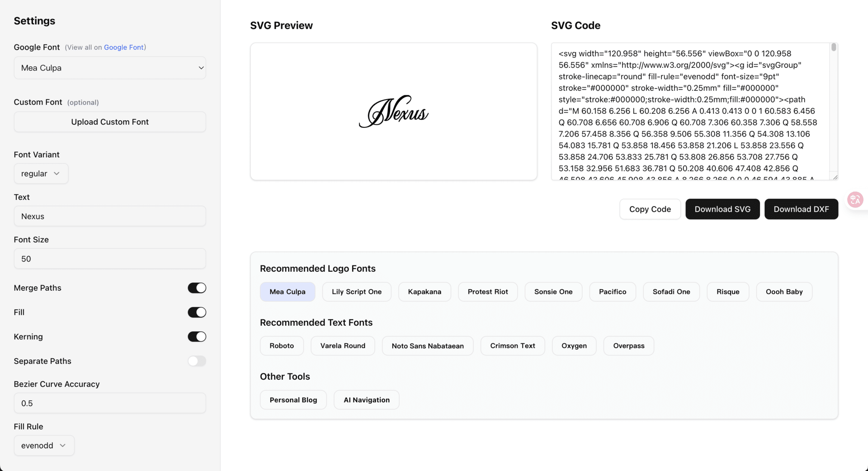Disable the Fill toggle

pyautogui.click(x=197, y=312)
